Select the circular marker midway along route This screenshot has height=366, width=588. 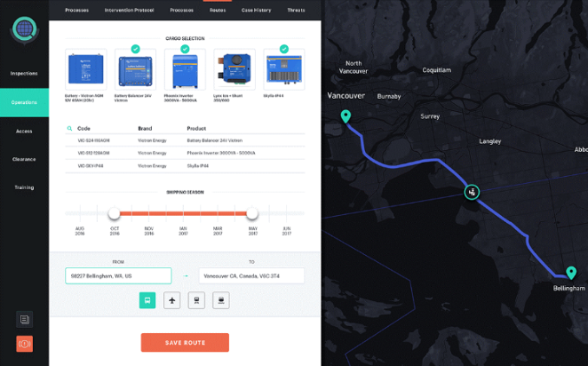point(473,191)
